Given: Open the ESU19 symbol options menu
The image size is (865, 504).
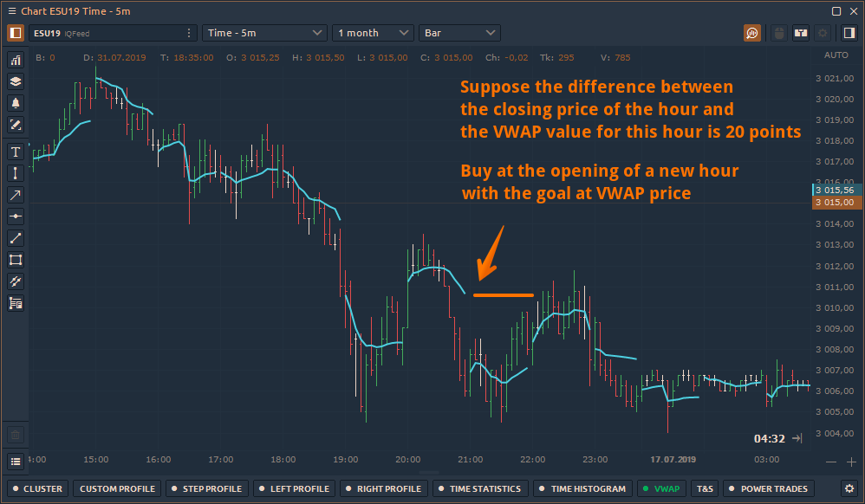Looking at the screenshot, I should pos(189,33).
